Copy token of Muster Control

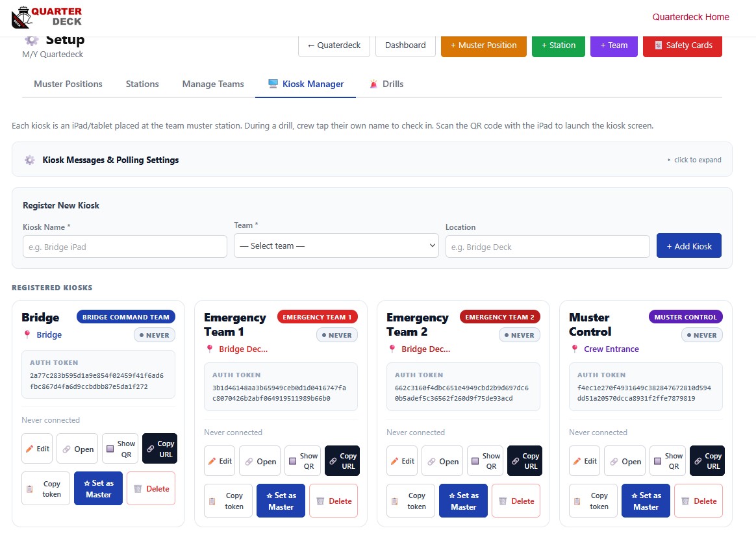click(593, 501)
